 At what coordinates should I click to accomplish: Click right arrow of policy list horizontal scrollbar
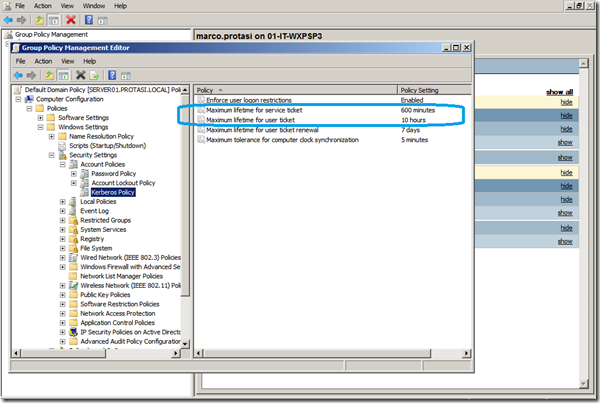pos(466,353)
